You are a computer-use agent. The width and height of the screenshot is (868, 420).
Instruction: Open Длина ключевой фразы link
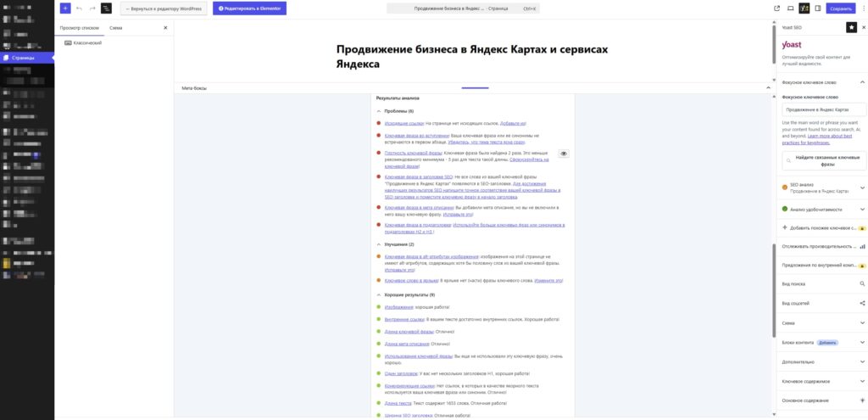[x=409, y=332]
